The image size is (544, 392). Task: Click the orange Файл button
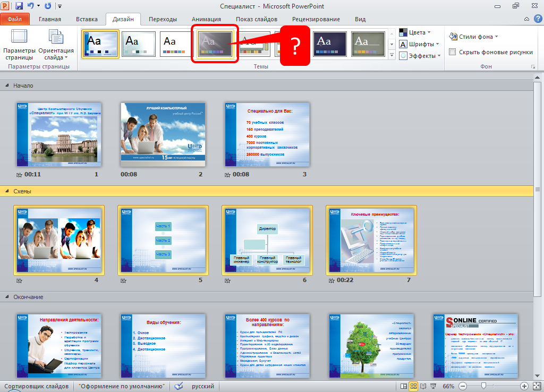pyautogui.click(x=15, y=19)
